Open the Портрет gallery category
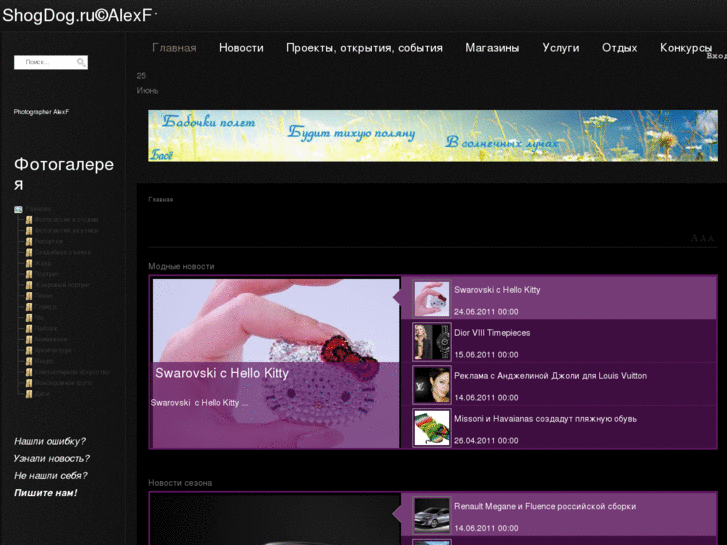The height and width of the screenshot is (545, 727). 46,274
